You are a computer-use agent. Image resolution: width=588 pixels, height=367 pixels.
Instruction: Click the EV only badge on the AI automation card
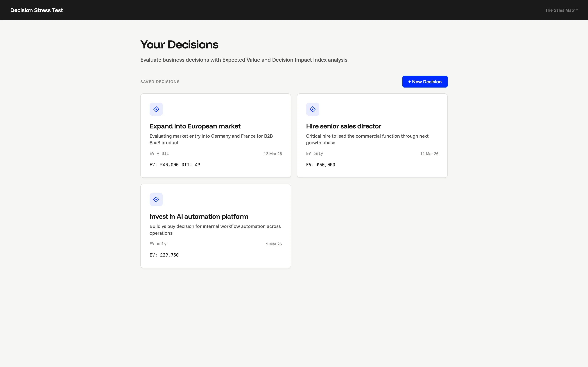tap(158, 244)
